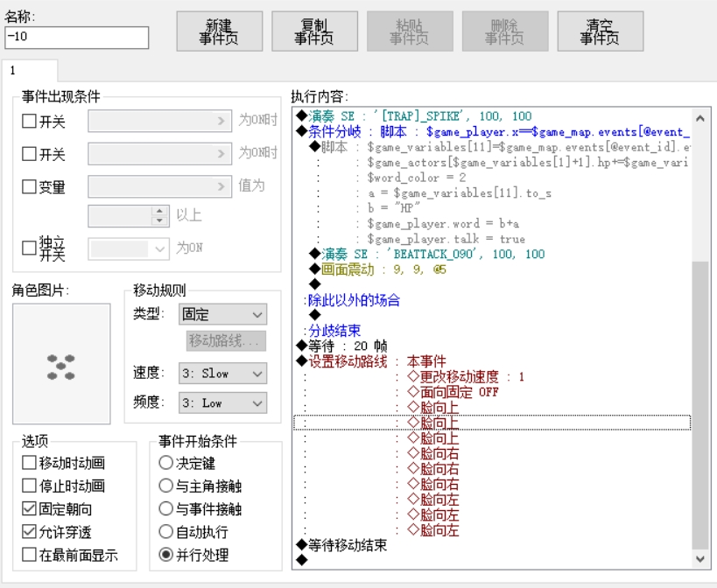
Task: Select the 等待 : 20 帧 command line
Action: tap(492, 346)
